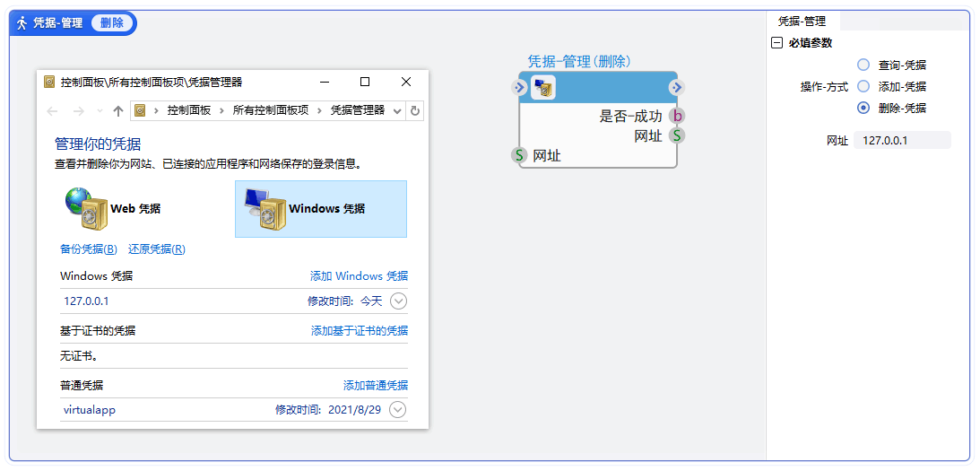This screenshot has height=471, width=980.
Task: Click the credential manager node icon
Action: [x=543, y=87]
